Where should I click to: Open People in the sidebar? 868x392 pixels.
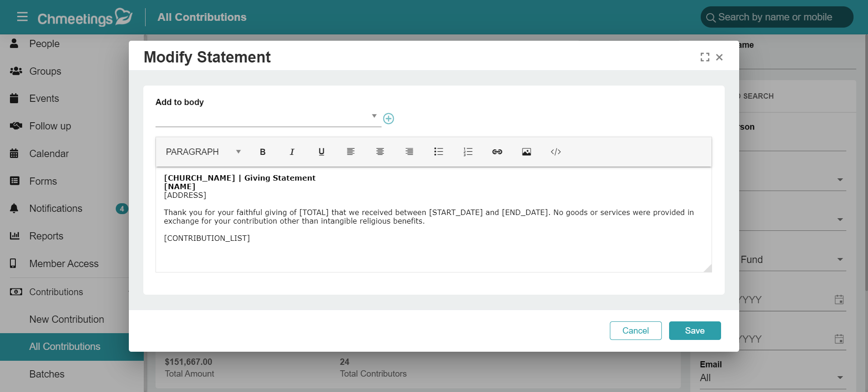[x=44, y=43]
